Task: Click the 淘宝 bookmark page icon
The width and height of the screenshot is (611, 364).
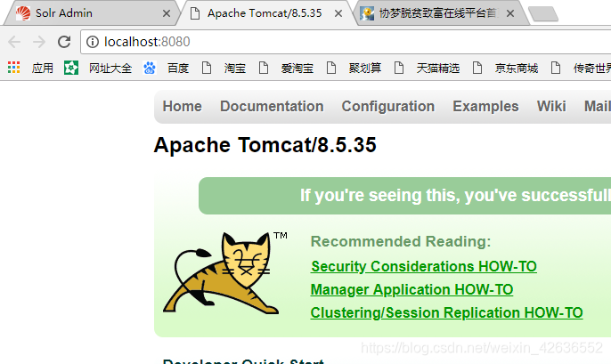Action: tap(207, 68)
